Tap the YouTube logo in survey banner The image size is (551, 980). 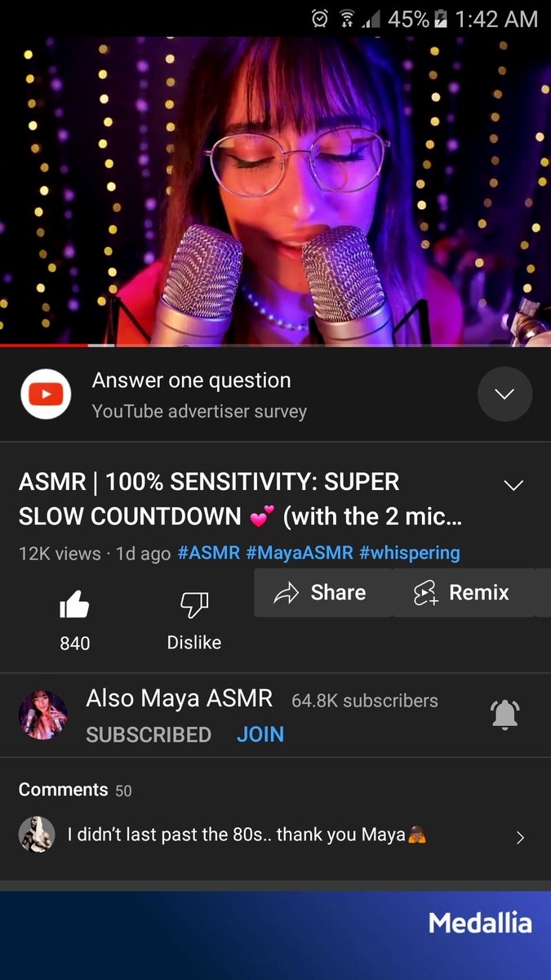click(46, 394)
